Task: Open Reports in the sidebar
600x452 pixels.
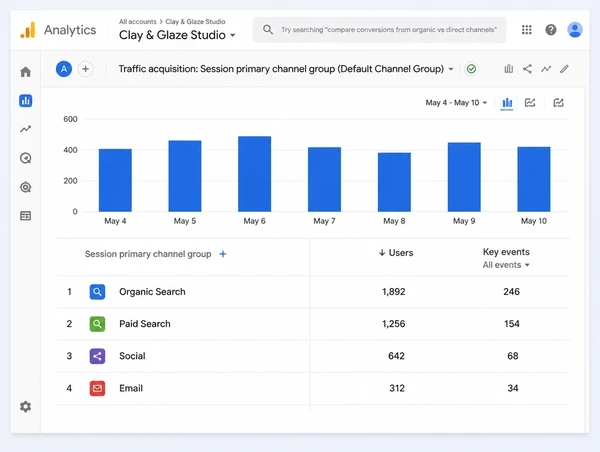Action: click(26, 101)
